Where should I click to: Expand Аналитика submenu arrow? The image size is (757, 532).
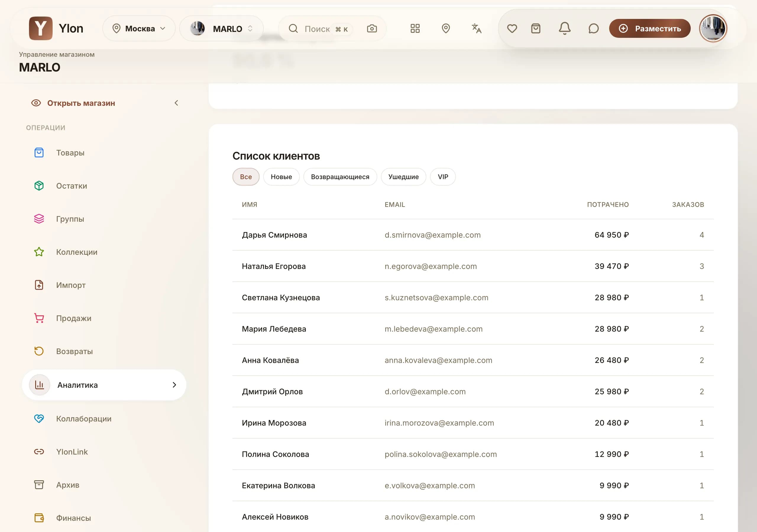[174, 385]
